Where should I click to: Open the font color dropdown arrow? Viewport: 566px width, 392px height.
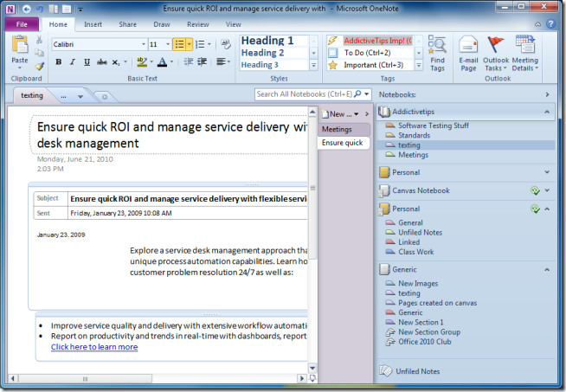171,62
